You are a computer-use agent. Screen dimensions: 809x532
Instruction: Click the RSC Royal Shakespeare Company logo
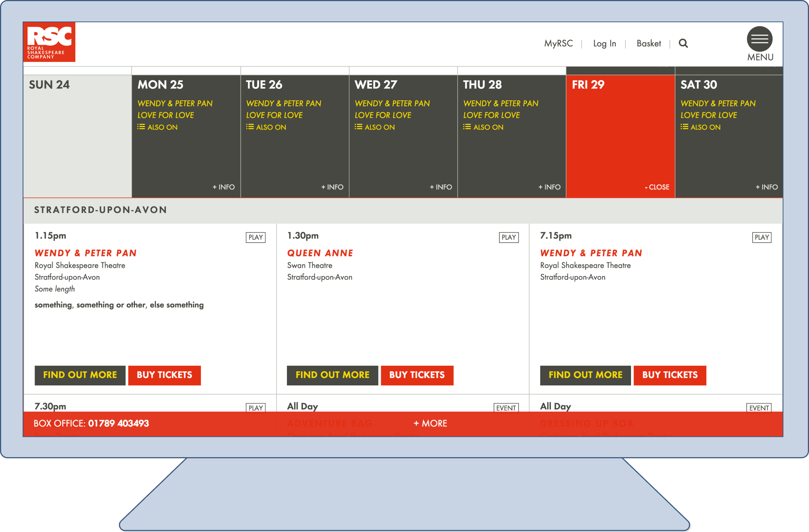click(x=49, y=42)
